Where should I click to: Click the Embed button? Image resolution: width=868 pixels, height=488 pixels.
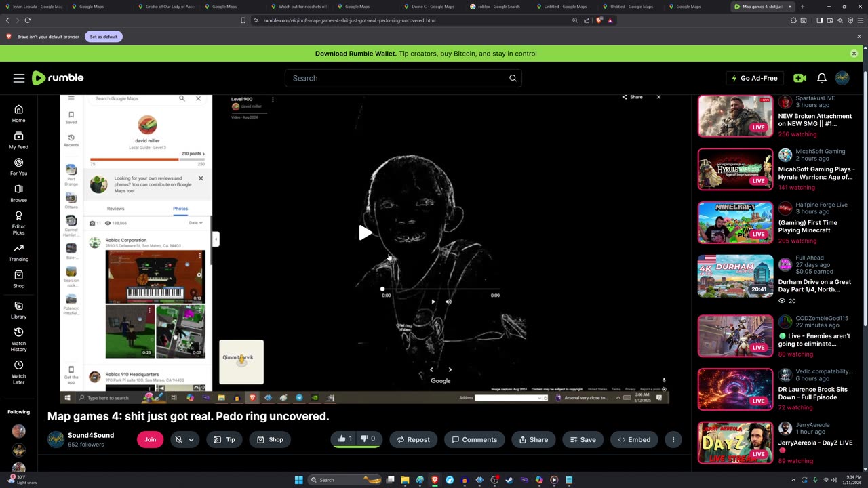(633, 439)
